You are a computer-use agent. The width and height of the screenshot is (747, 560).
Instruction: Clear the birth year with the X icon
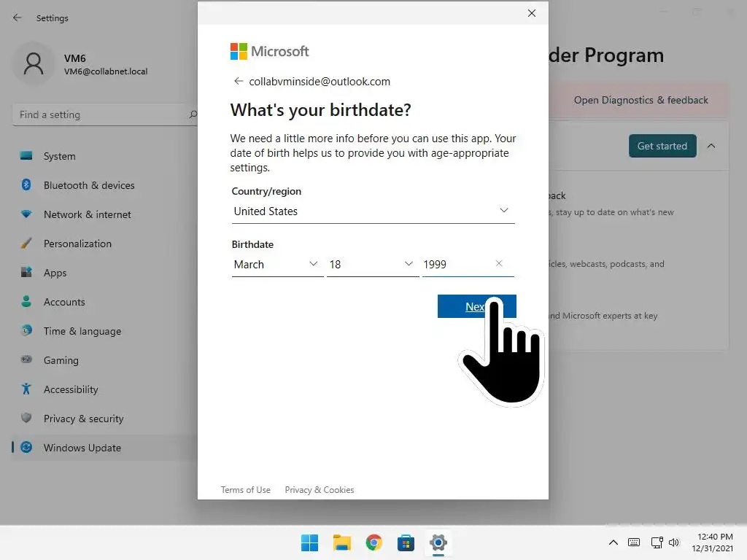tap(499, 263)
